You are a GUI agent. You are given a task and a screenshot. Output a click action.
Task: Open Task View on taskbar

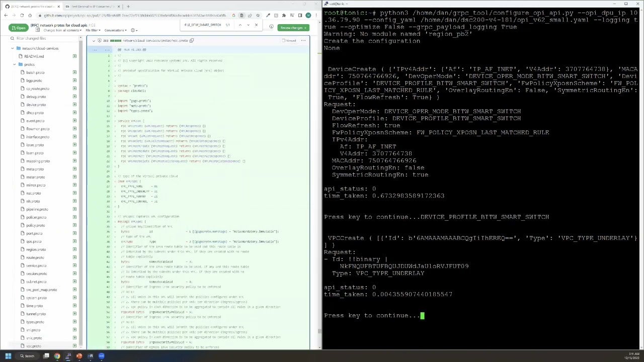46,356
